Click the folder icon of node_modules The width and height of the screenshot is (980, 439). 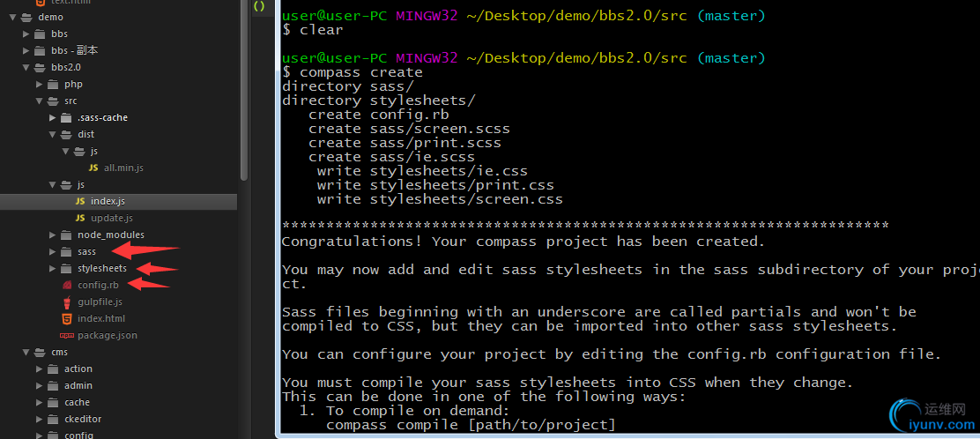click(x=66, y=234)
